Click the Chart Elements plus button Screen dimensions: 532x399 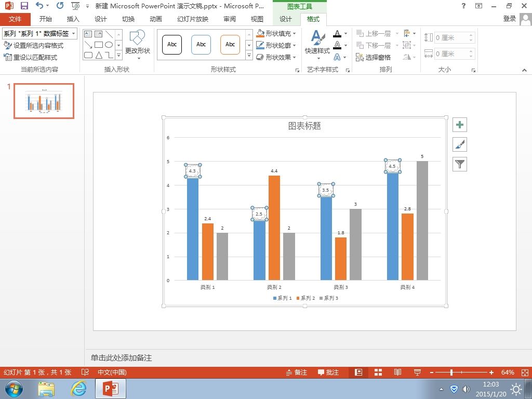pyautogui.click(x=460, y=125)
